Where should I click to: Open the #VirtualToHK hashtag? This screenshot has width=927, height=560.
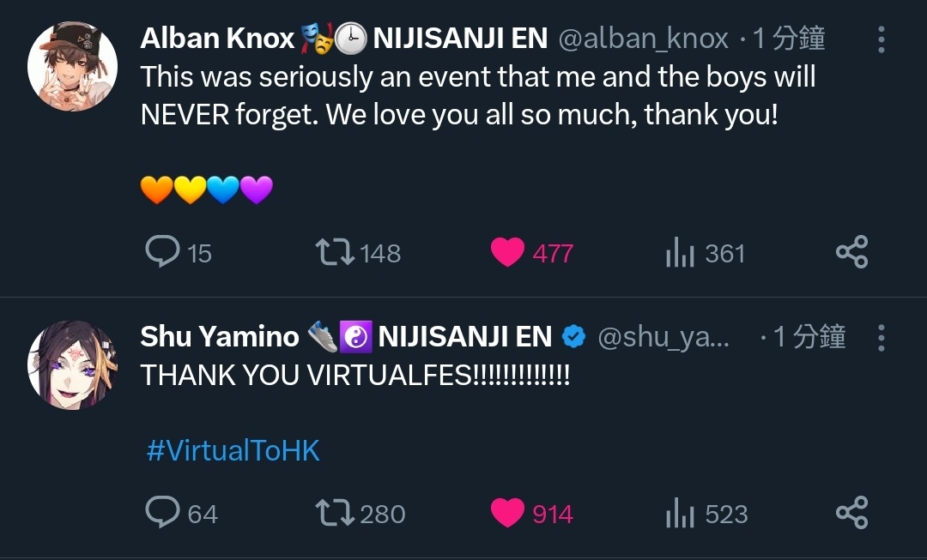point(233,451)
